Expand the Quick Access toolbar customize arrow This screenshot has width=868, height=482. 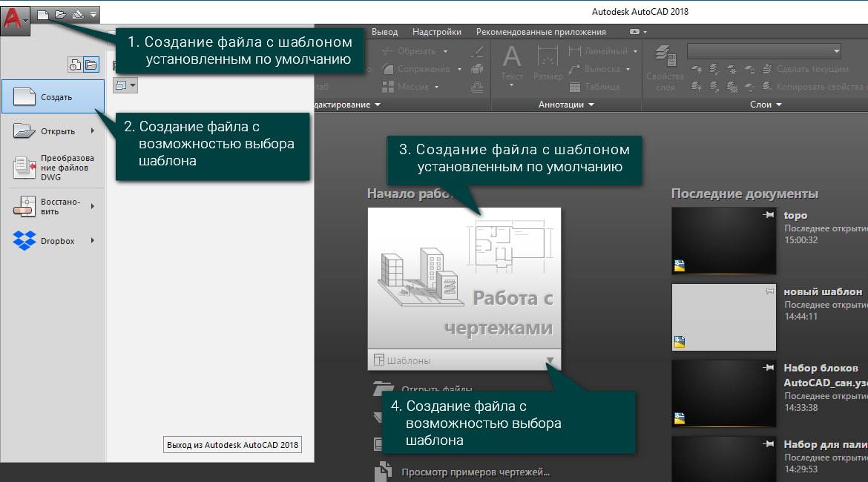[x=93, y=14]
